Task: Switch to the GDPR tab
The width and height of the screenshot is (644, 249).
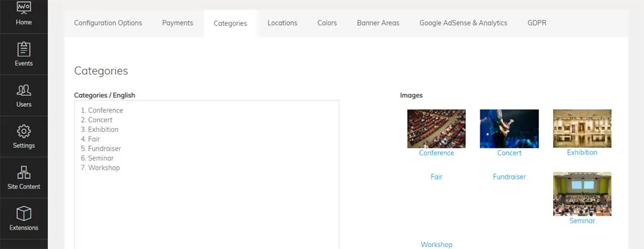Action: pyautogui.click(x=537, y=23)
